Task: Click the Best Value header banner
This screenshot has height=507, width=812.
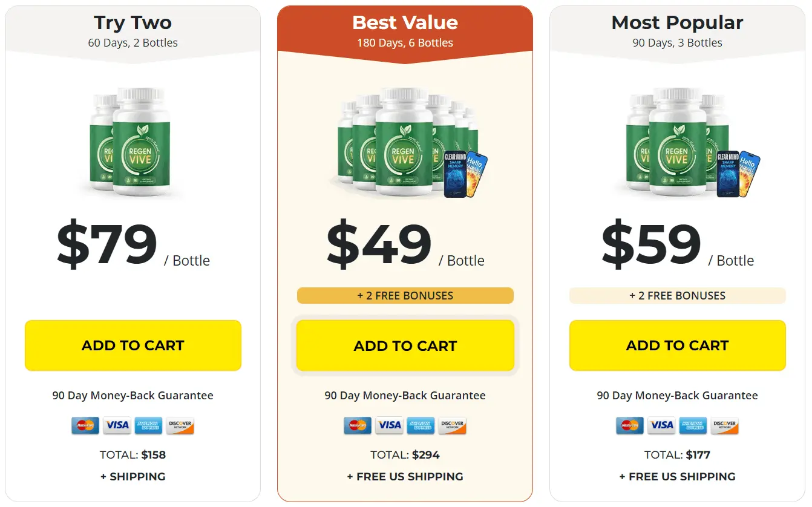Action: point(405,30)
